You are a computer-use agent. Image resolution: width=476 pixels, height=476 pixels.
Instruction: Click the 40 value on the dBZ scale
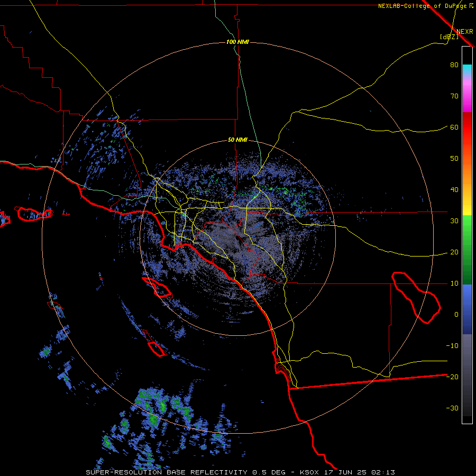pos(454,190)
